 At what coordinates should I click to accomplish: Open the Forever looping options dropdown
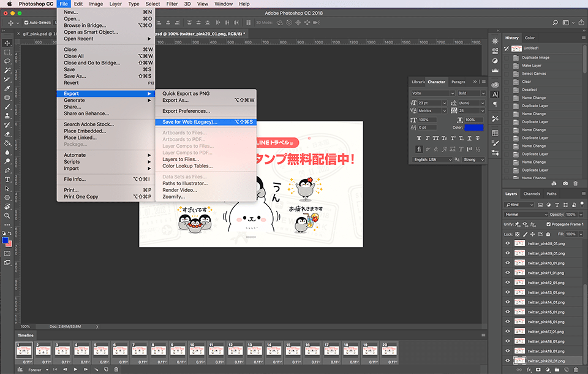[x=38, y=370]
